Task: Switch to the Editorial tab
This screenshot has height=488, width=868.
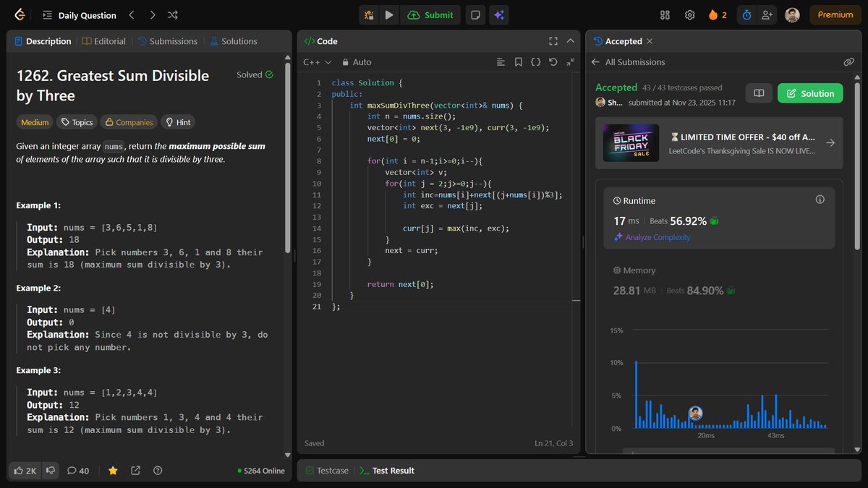Action: pos(103,41)
